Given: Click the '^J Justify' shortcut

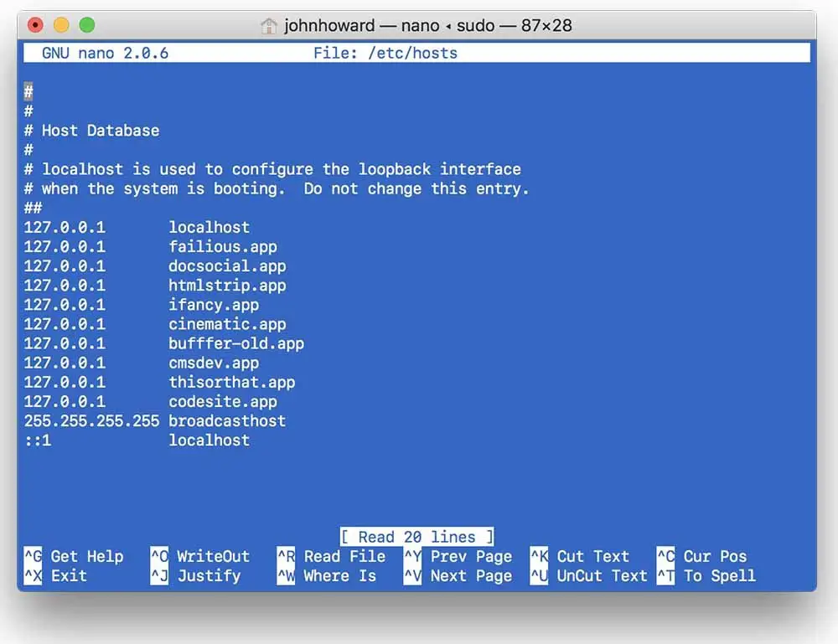Looking at the screenshot, I should (195, 575).
